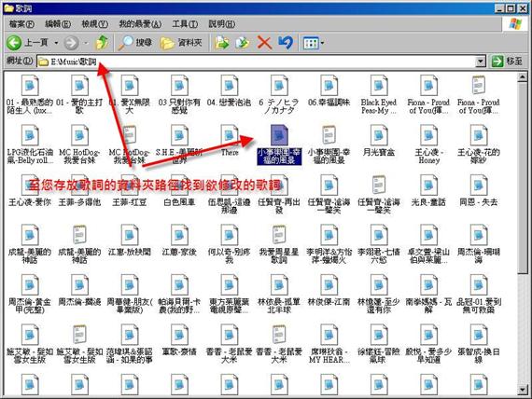Click file name 王菲-多得他
The height and width of the screenshot is (399, 532).
79,202
